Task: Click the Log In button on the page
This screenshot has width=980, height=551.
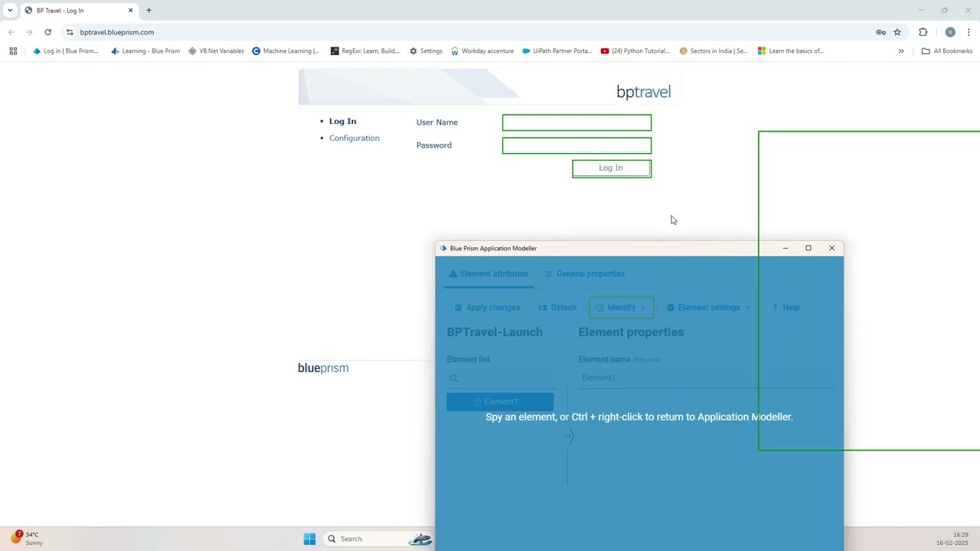Action: (x=612, y=168)
